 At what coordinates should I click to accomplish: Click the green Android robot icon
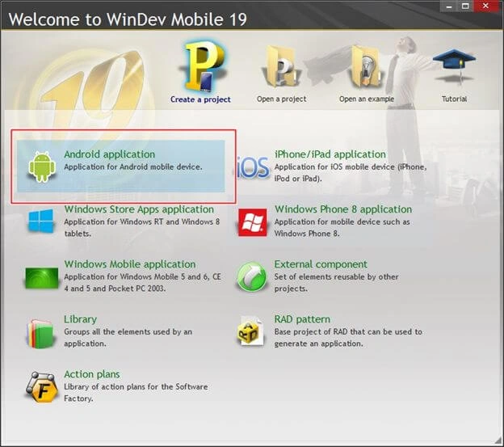(x=42, y=167)
